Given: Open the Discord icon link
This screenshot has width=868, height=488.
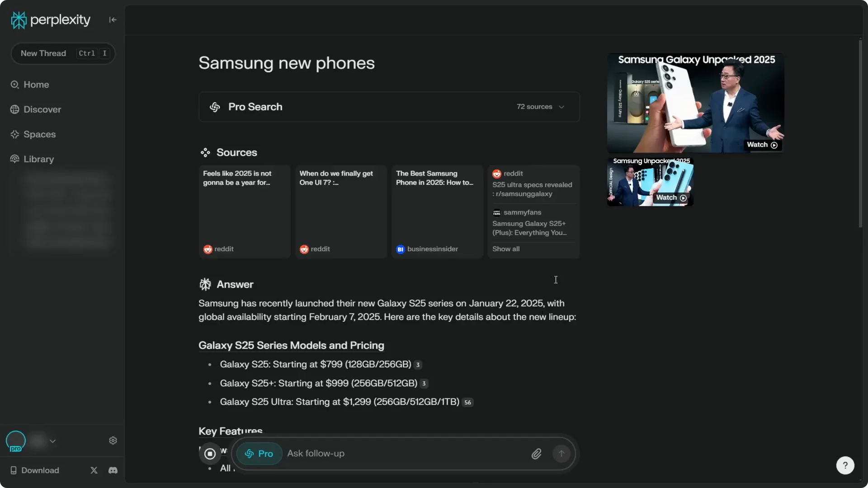Looking at the screenshot, I should pos(113,470).
